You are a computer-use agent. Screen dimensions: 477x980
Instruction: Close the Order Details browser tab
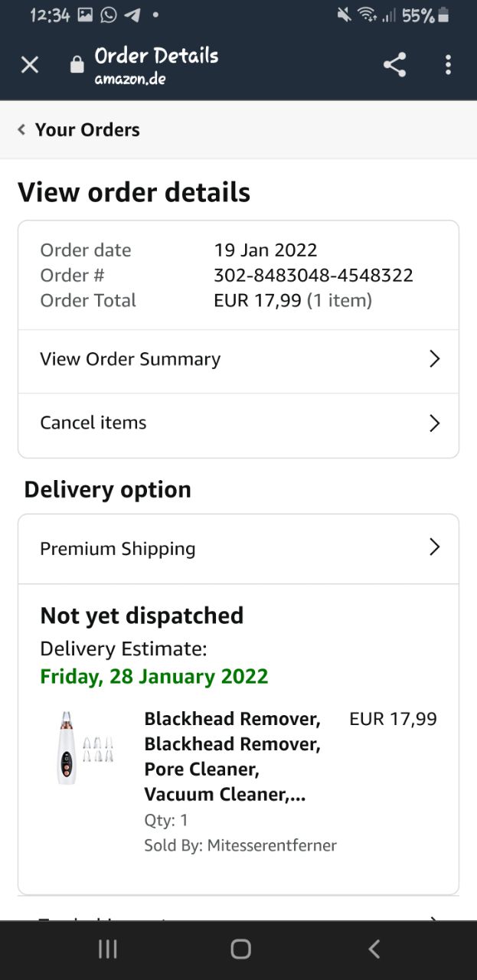point(29,65)
